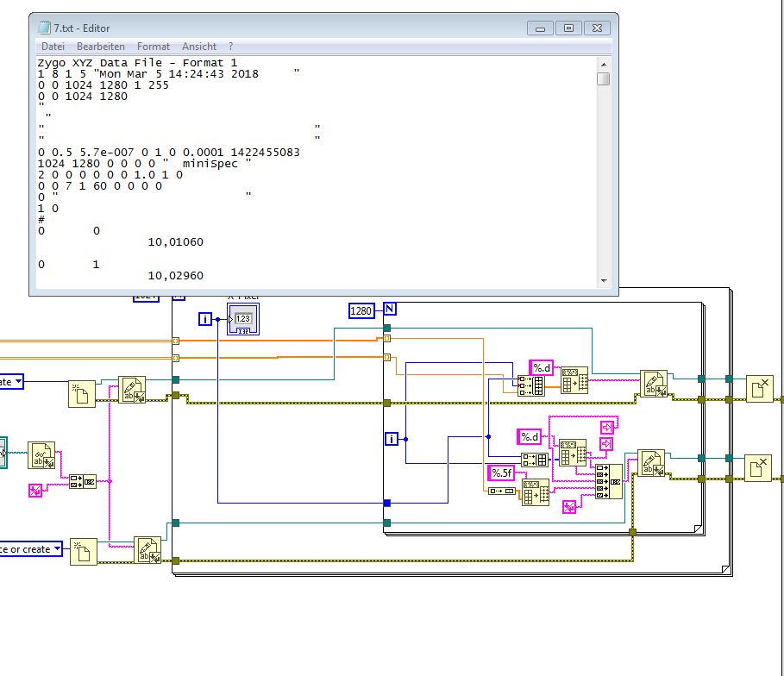784x676 pixels.
Task: Open the Format menu in Editor
Action: pos(154,47)
